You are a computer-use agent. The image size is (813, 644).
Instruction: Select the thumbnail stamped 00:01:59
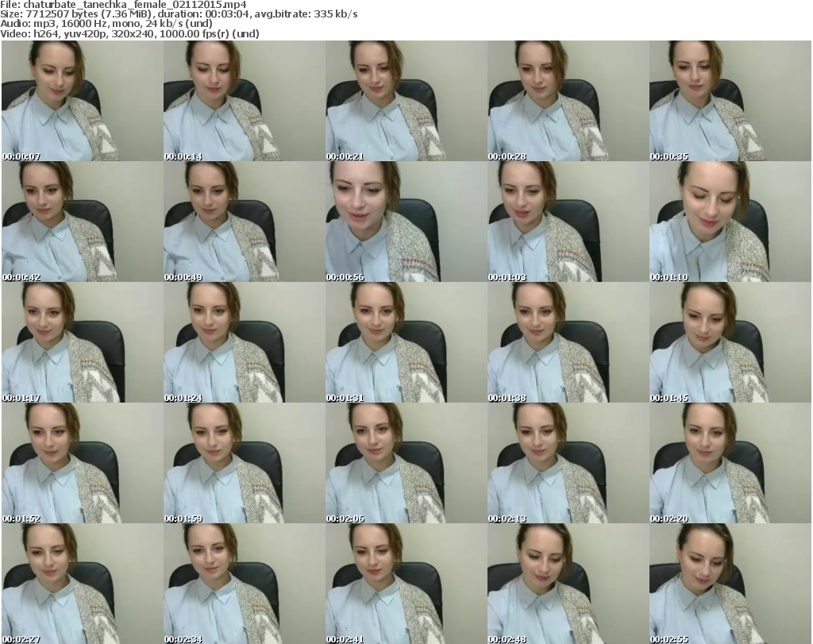tap(245, 463)
